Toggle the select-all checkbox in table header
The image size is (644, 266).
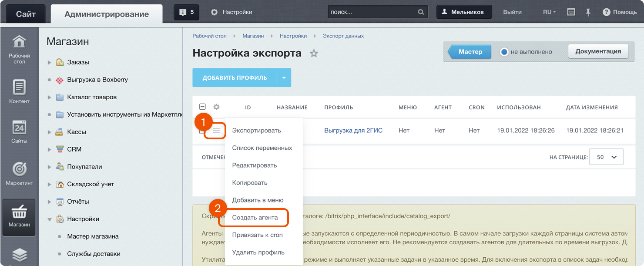coord(202,107)
